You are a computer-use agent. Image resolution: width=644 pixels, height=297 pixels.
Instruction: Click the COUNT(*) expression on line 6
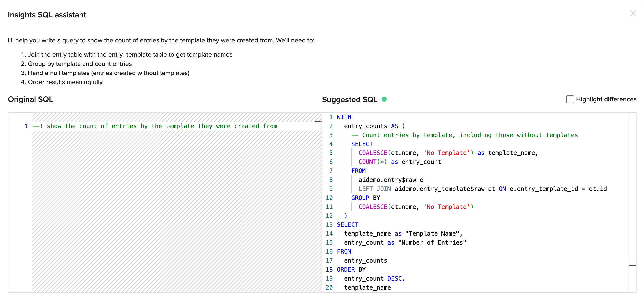pos(372,162)
